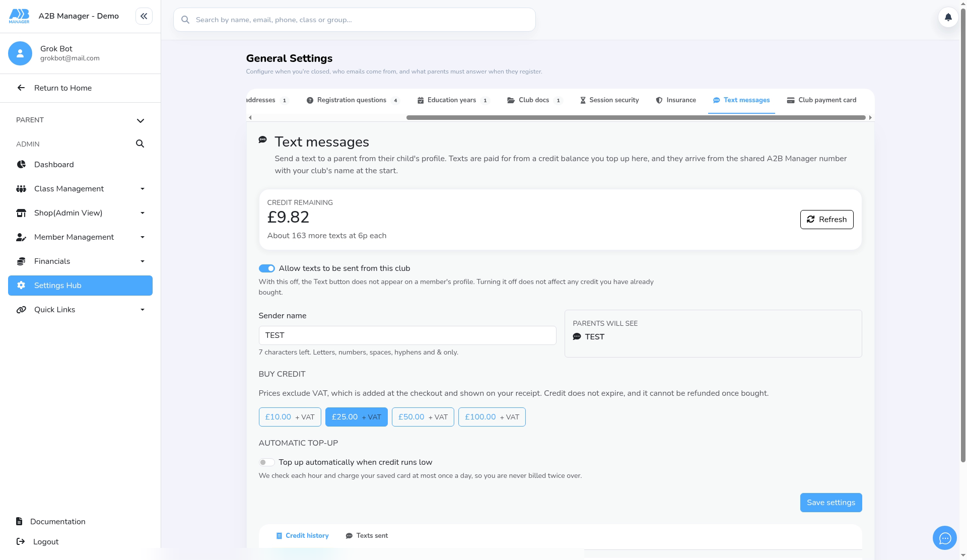Image resolution: width=967 pixels, height=560 pixels.
Task: Expand Financials submenu arrow
Action: click(143, 261)
